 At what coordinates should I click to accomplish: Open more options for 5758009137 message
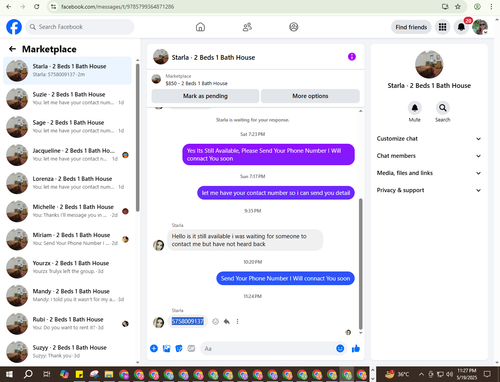tap(237, 322)
